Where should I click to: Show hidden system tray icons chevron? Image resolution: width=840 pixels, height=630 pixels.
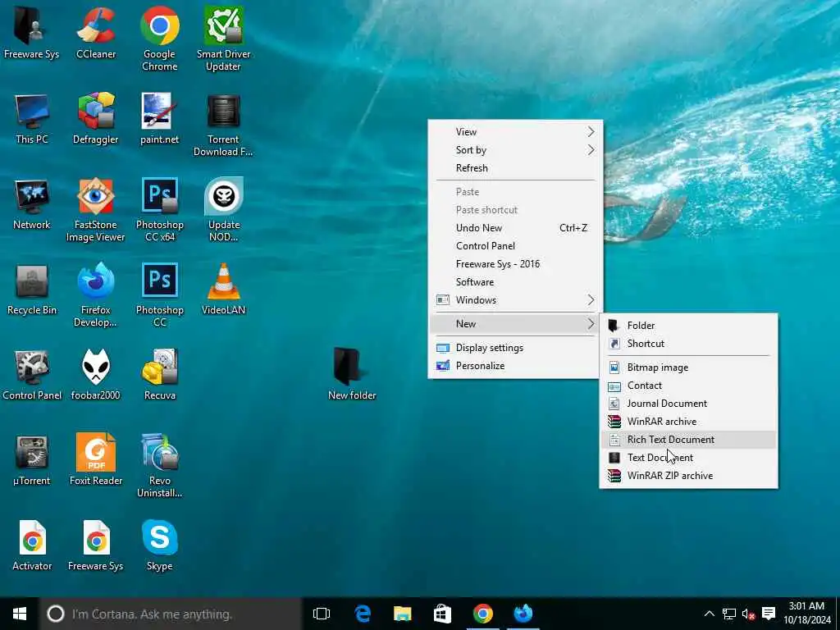coord(709,614)
